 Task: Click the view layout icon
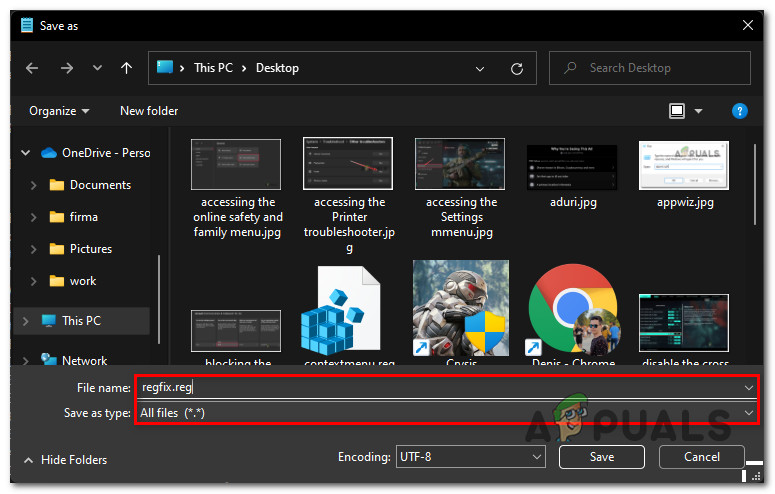pyautogui.click(x=677, y=111)
